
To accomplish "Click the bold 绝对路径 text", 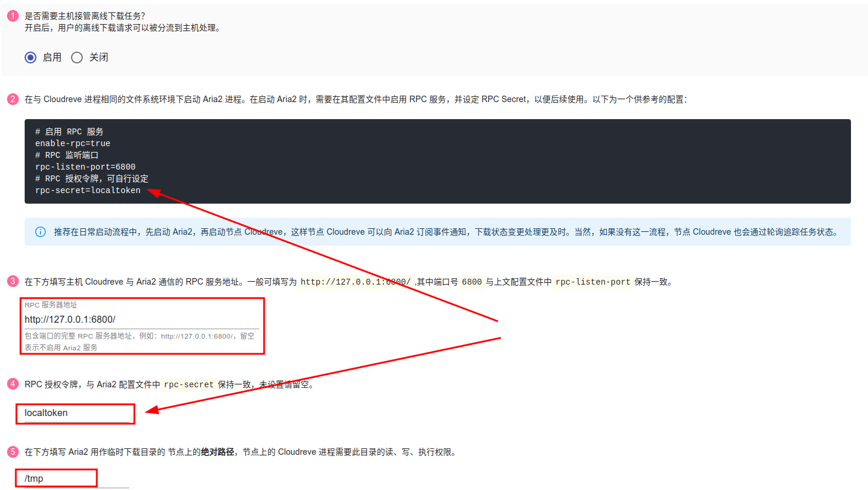I will (217, 452).
